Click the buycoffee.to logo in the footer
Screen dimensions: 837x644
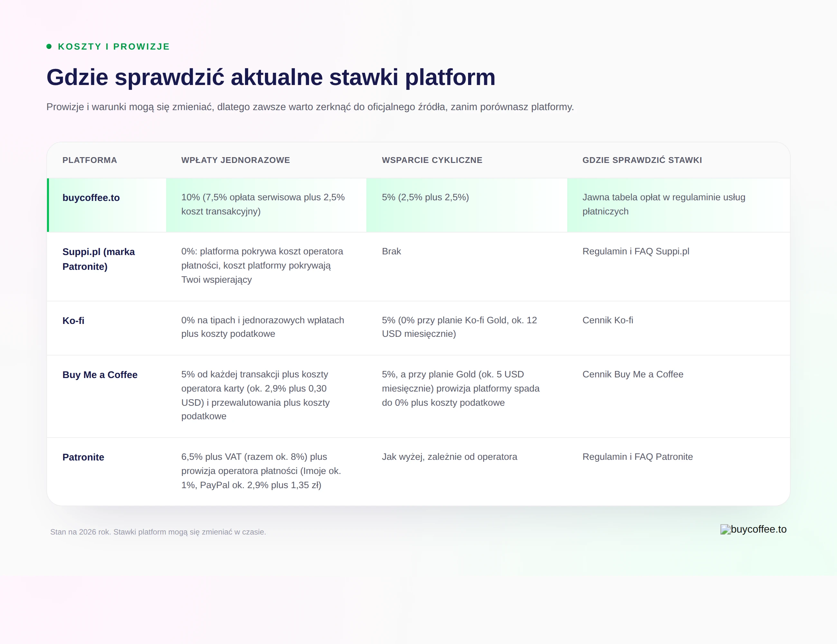pyautogui.click(x=753, y=529)
